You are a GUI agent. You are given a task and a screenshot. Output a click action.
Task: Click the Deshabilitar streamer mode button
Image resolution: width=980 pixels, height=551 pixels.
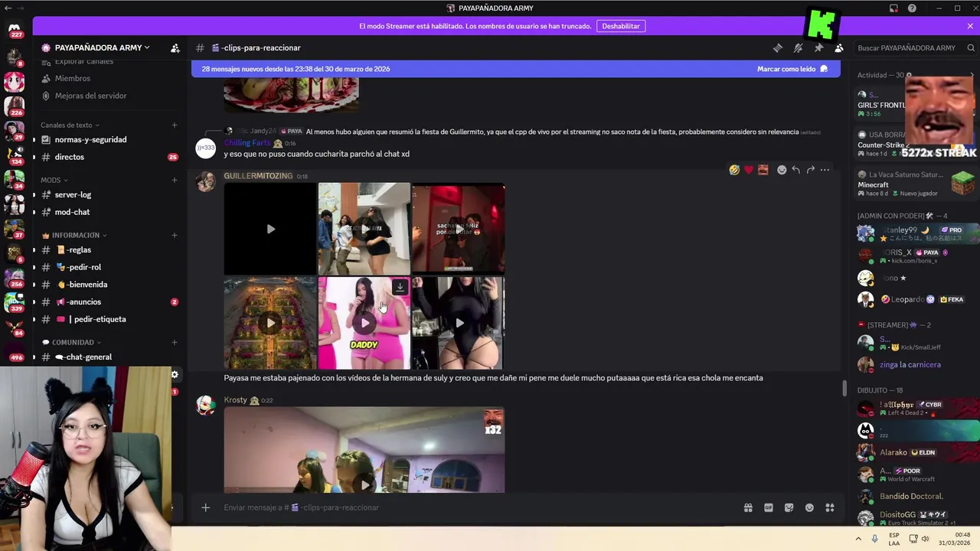point(621,26)
